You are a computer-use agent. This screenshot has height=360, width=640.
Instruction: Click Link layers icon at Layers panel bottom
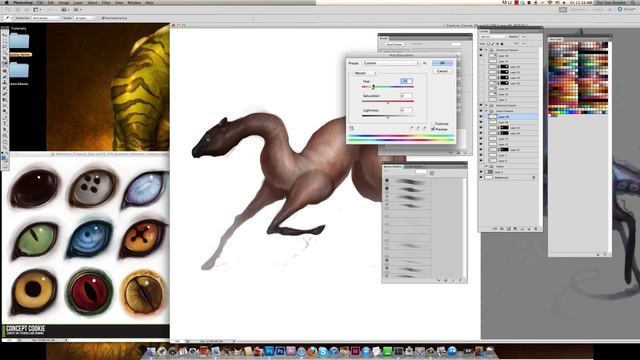click(495, 229)
